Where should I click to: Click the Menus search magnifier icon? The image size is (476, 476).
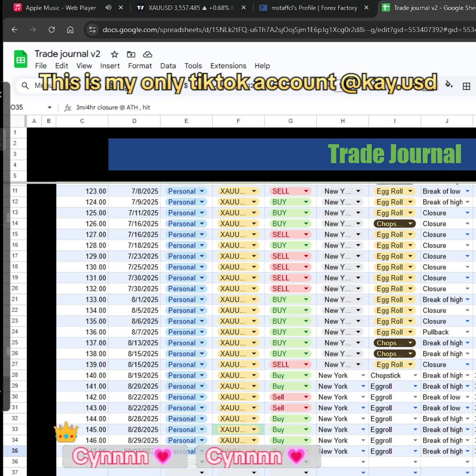25,86
